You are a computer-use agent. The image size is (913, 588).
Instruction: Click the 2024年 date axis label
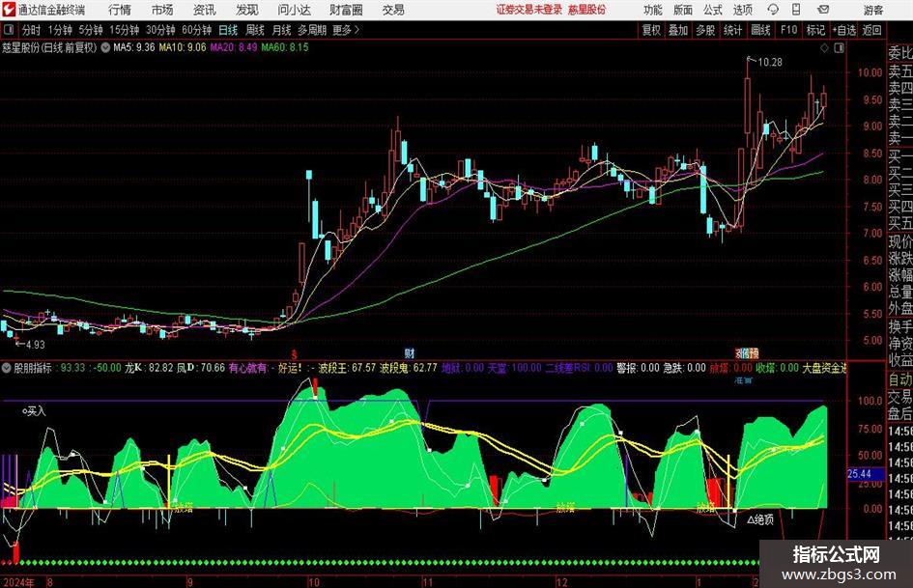(18, 582)
